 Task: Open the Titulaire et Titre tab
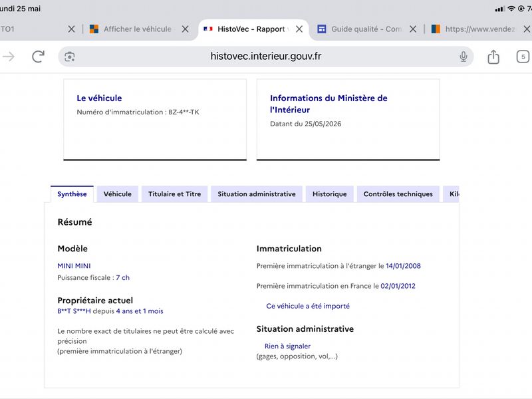click(x=174, y=194)
